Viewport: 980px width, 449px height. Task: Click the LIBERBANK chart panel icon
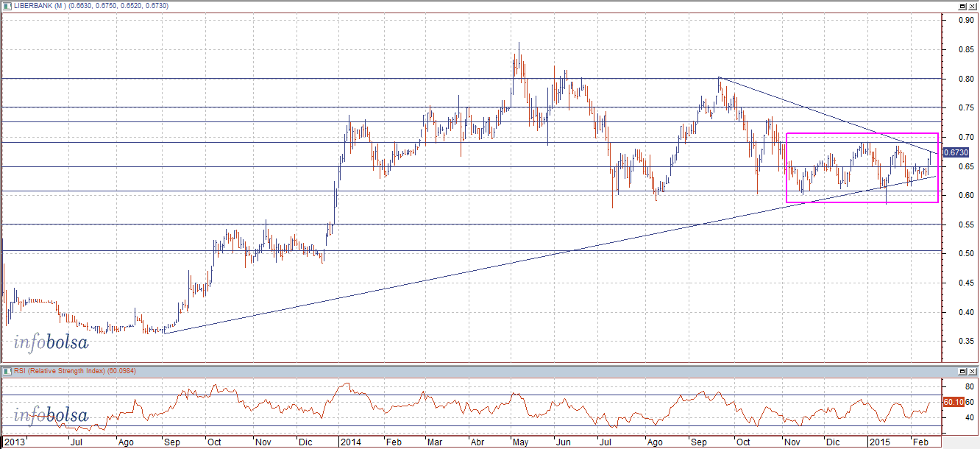point(7,6)
